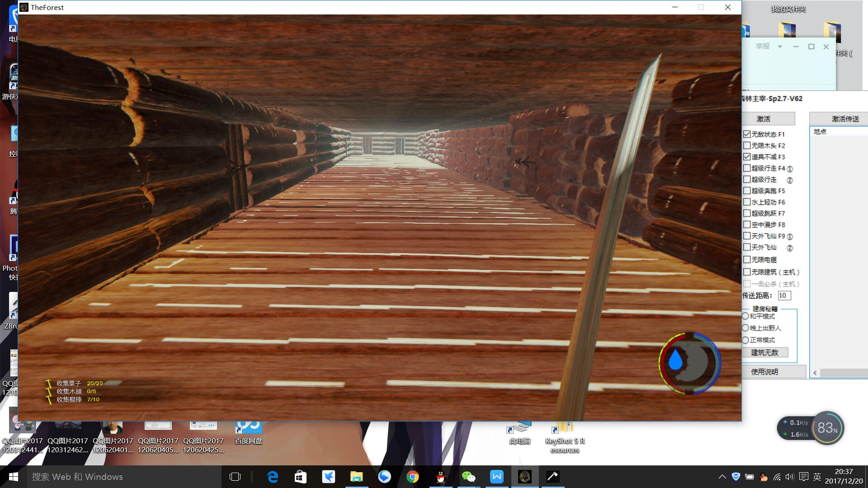Enable 天外飞仙 F9 ① checkbox

point(747,236)
